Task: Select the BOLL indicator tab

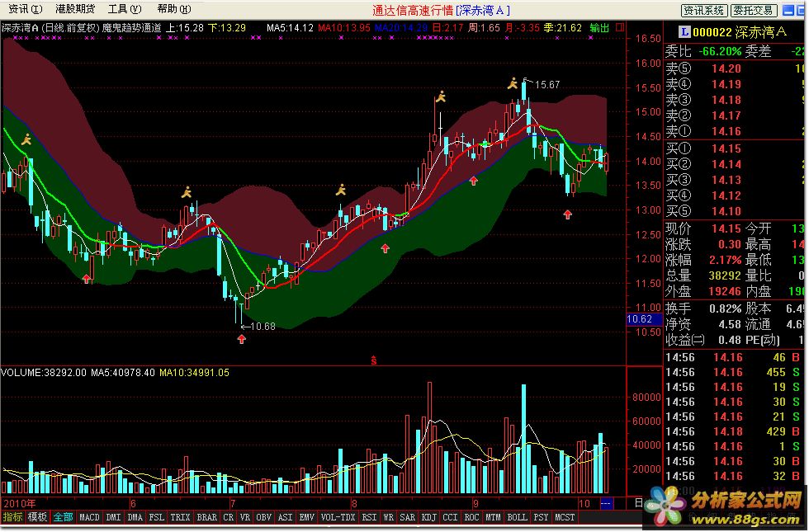Action: coord(517,517)
